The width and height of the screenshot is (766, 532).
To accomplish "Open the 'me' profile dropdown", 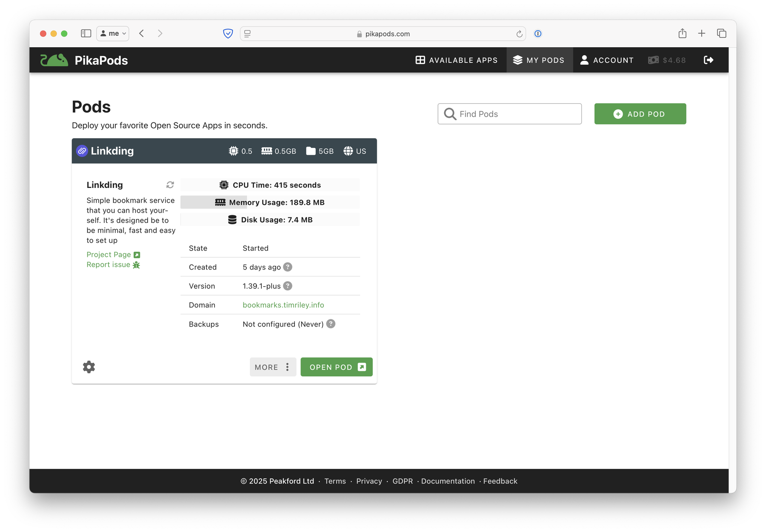I will coord(113,34).
